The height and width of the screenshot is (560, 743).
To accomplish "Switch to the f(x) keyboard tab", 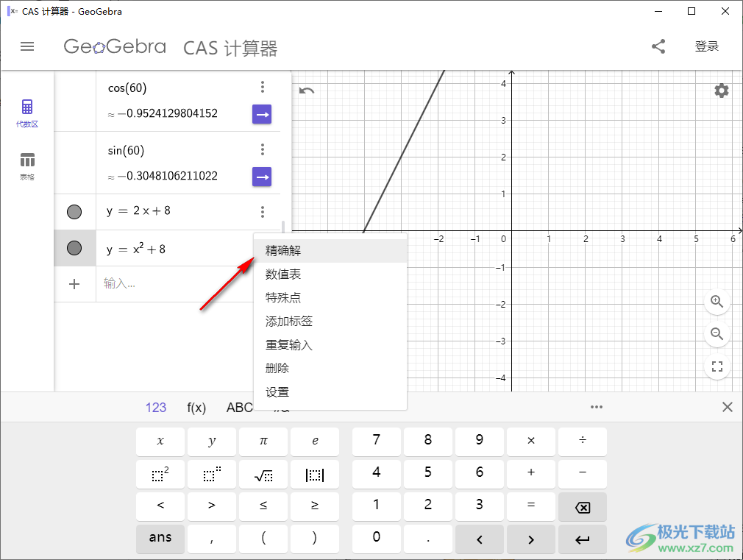I will 196,406.
